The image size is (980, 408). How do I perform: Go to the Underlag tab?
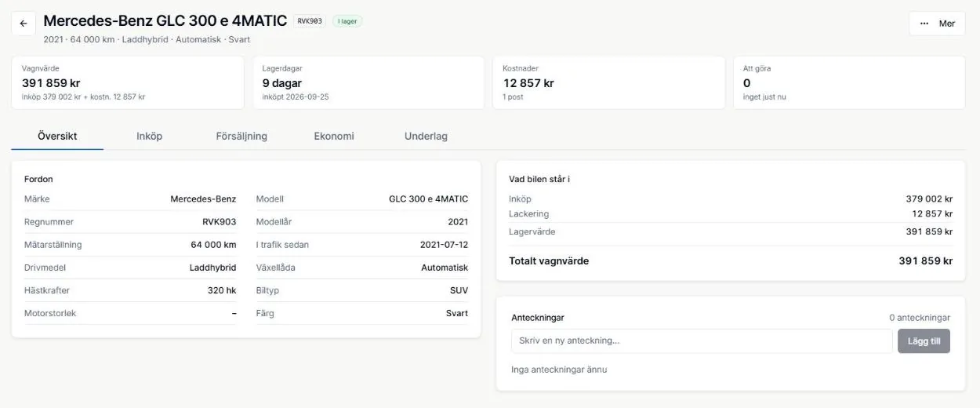pyautogui.click(x=426, y=136)
